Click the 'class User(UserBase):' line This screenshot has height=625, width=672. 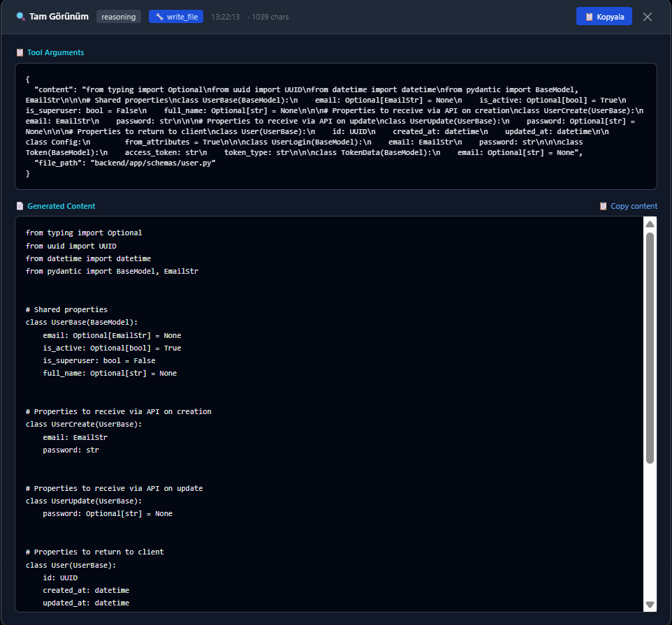click(x=71, y=565)
